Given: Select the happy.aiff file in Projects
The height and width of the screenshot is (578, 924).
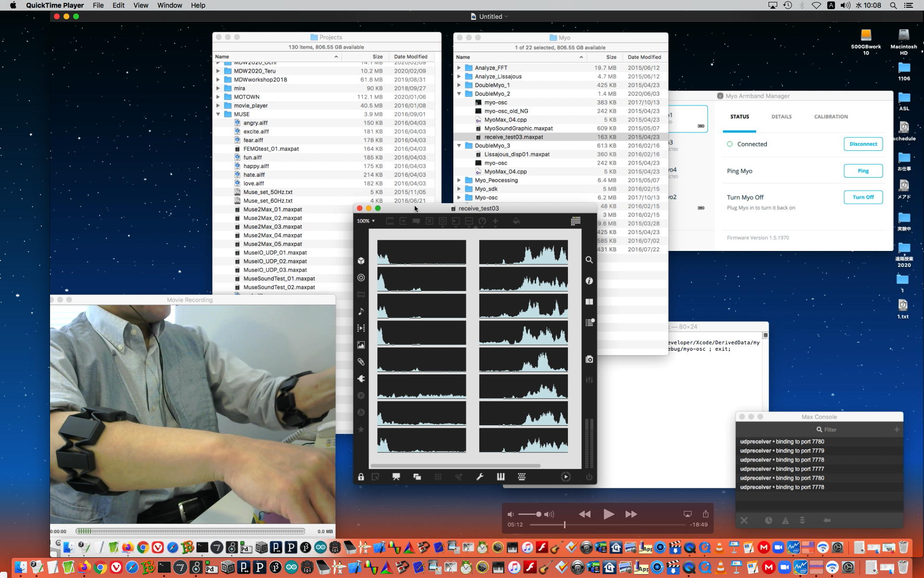Looking at the screenshot, I should coord(256,166).
